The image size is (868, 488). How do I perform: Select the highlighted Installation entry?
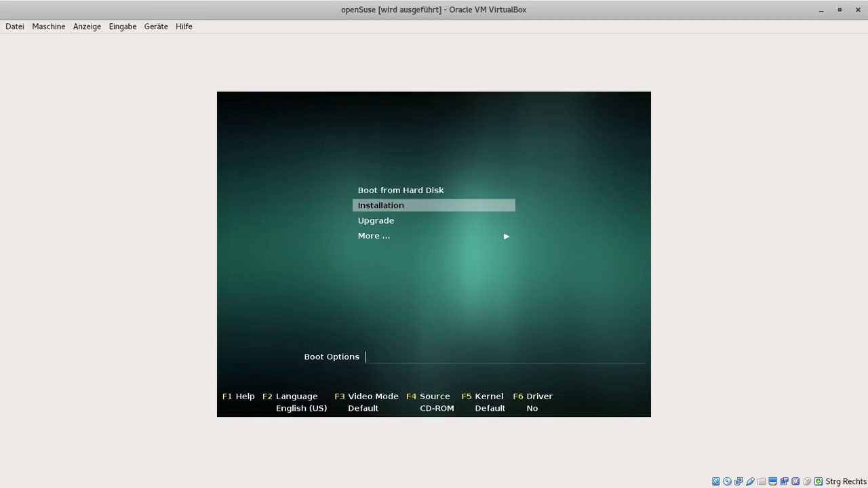click(434, 205)
